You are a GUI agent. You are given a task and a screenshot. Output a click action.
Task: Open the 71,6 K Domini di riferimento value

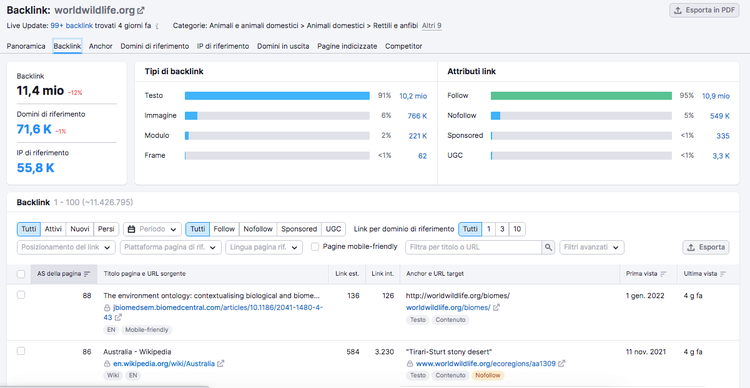click(x=34, y=129)
